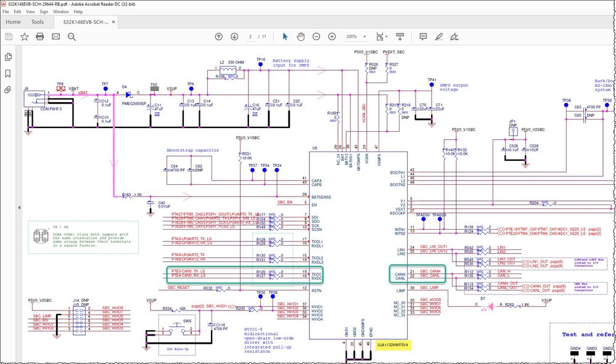Go to the previous page
The width and height of the screenshot is (616, 364).
(218, 36)
